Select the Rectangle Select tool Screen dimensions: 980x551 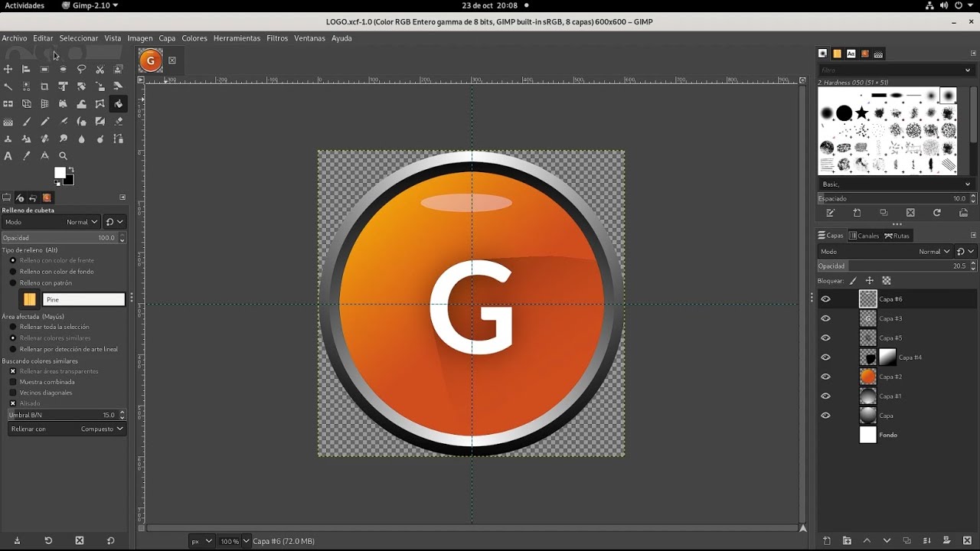[x=44, y=69]
